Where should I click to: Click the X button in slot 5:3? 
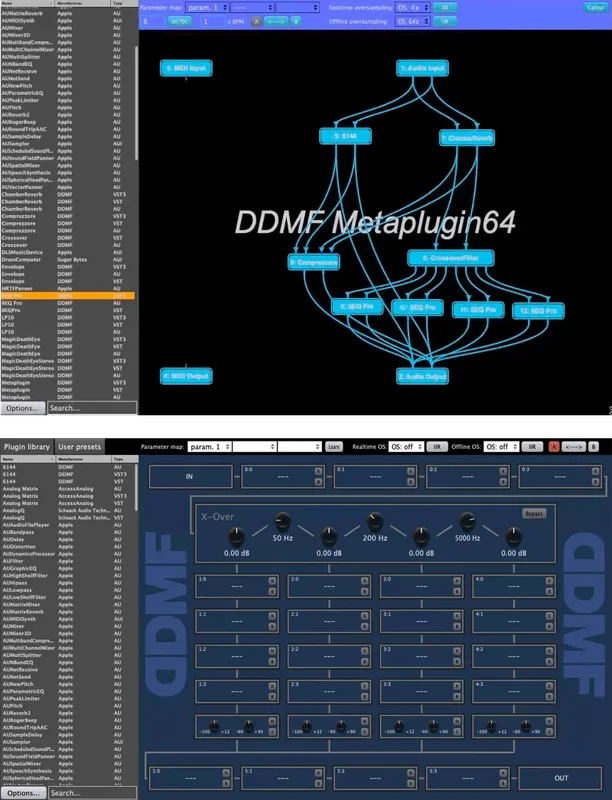(503, 773)
